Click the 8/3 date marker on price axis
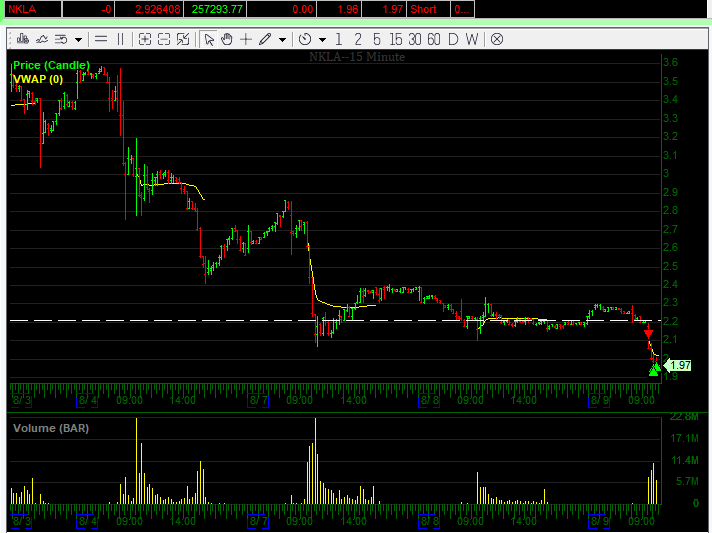Viewport: 712px width, 533px height. (x=21, y=400)
